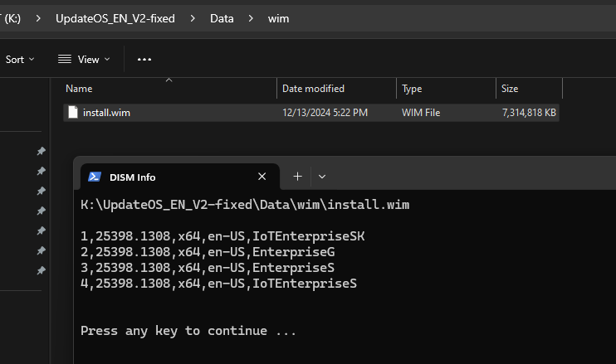
Task: Open a new terminal tab with plus
Action: tap(298, 177)
